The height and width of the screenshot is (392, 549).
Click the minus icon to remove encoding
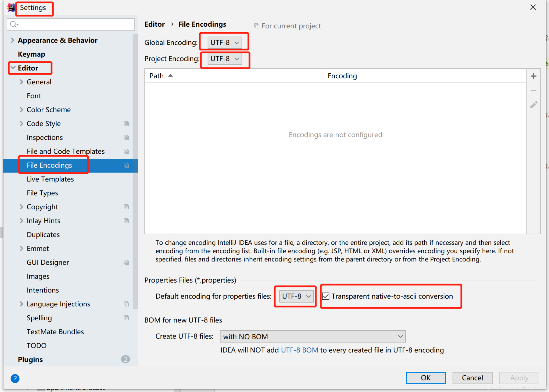[x=533, y=90]
